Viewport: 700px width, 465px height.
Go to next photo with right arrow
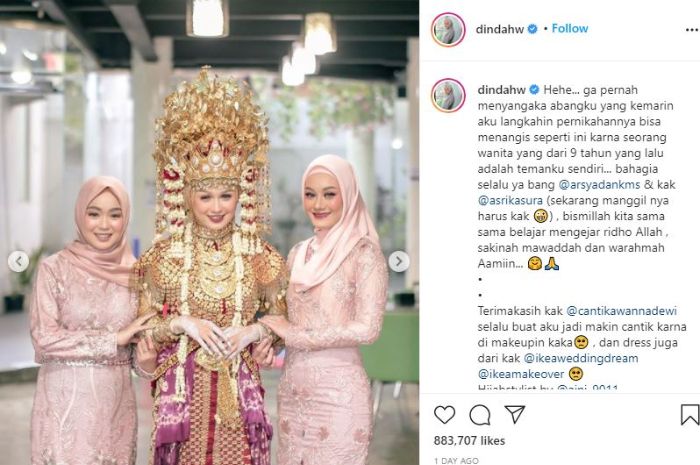[399, 262]
